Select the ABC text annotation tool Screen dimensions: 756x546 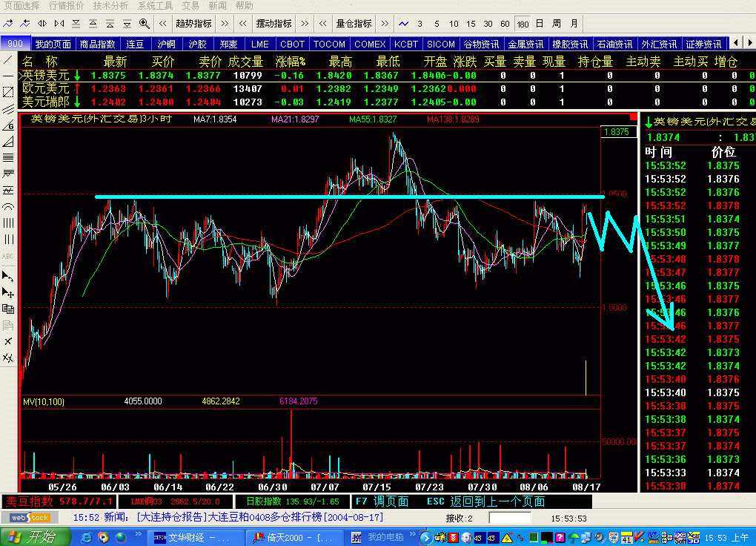[x=7, y=257]
